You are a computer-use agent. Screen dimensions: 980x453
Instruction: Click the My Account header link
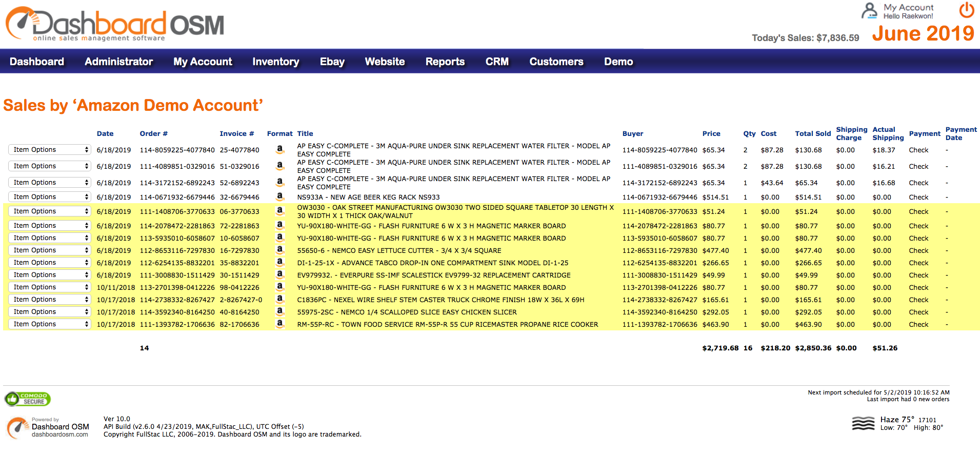click(x=908, y=8)
